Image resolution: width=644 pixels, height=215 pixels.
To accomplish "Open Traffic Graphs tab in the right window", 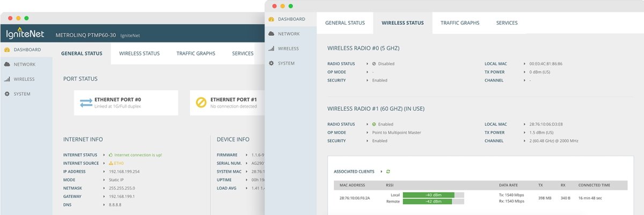I will tap(460, 23).
